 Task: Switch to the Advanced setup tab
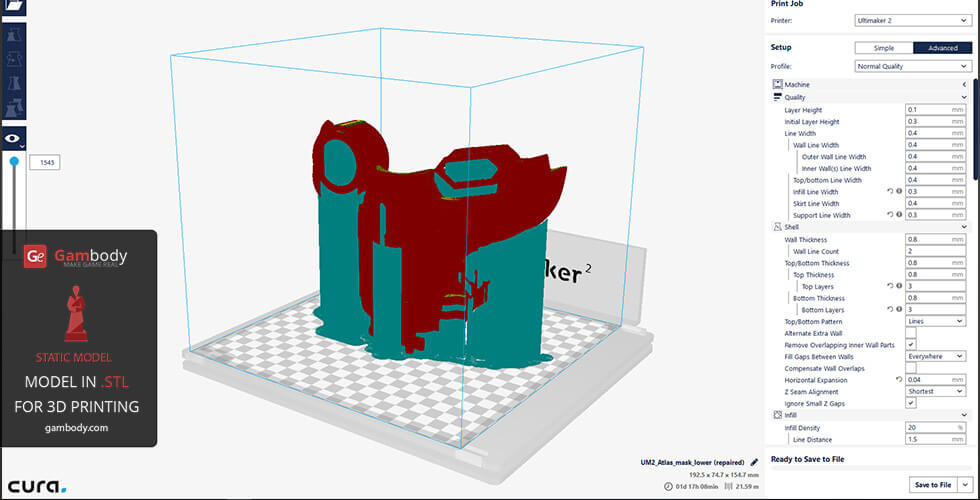[x=941, y=48]
